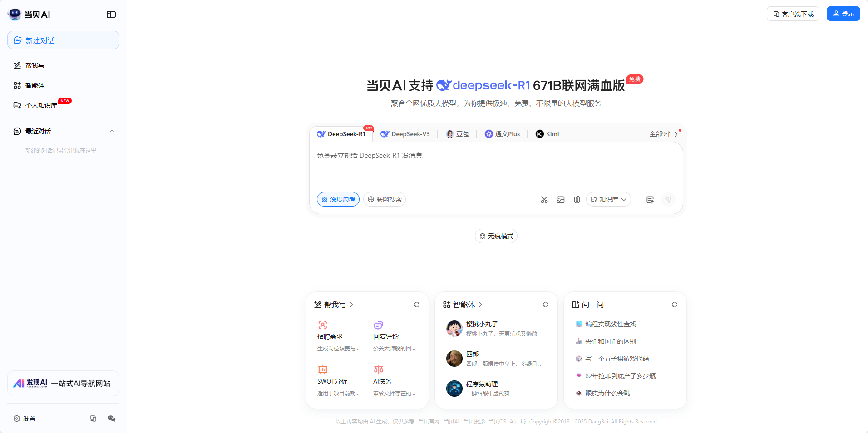
Task: Switch to the 豆包 model tab
Action: tap(458, 134)
